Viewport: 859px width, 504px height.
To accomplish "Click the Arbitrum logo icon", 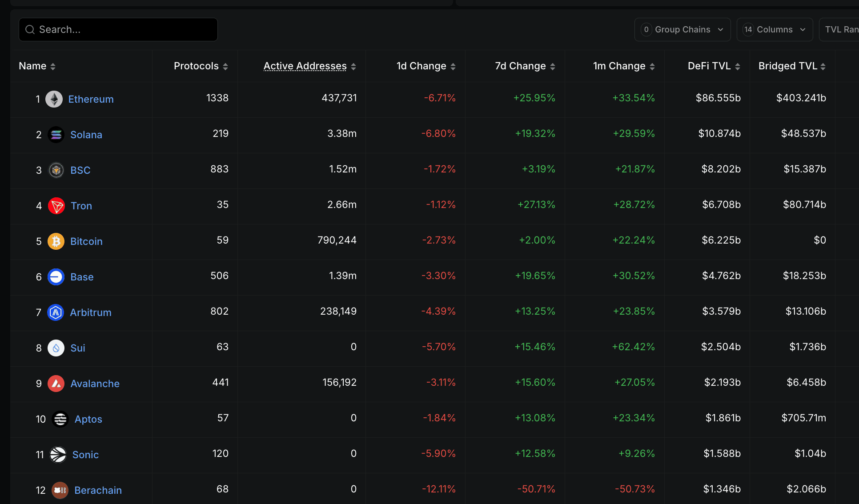I will (56, 312).
